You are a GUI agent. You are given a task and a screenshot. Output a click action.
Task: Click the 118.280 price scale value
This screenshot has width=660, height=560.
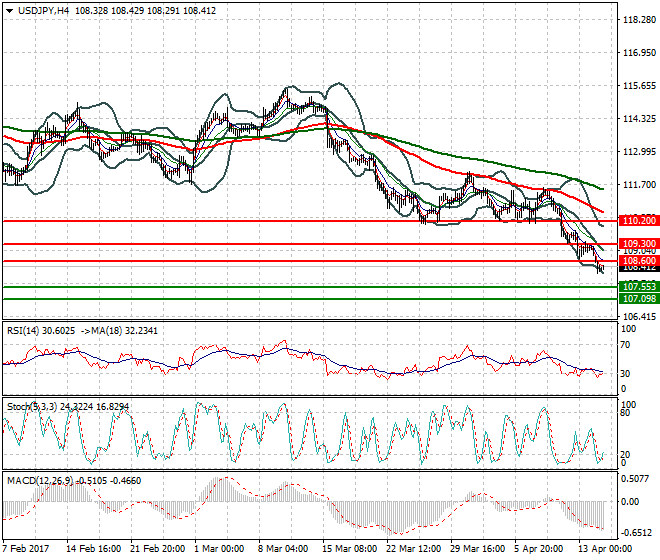click(x=638, y=20)
